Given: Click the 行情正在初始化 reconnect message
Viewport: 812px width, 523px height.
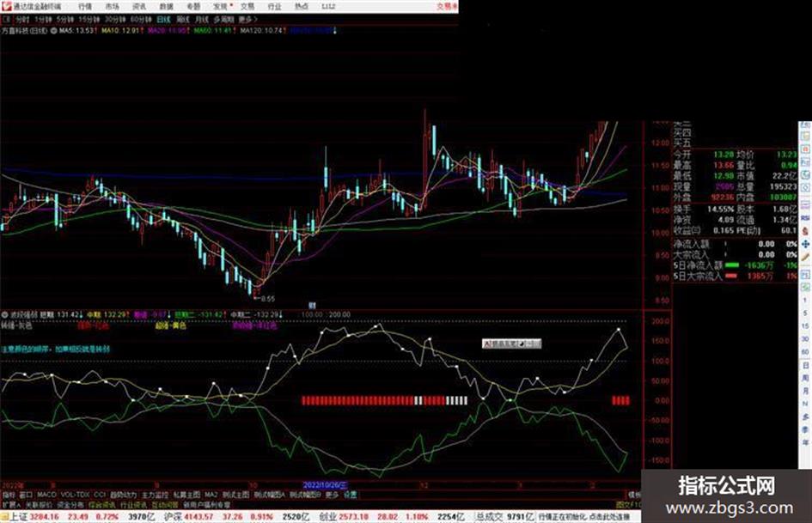Looking at the screenshot, I should coord(584,517).
